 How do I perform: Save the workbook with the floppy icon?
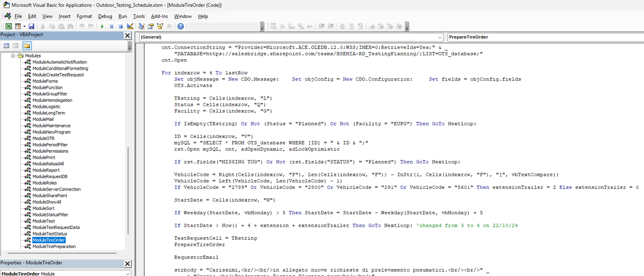tap(31, 26)
